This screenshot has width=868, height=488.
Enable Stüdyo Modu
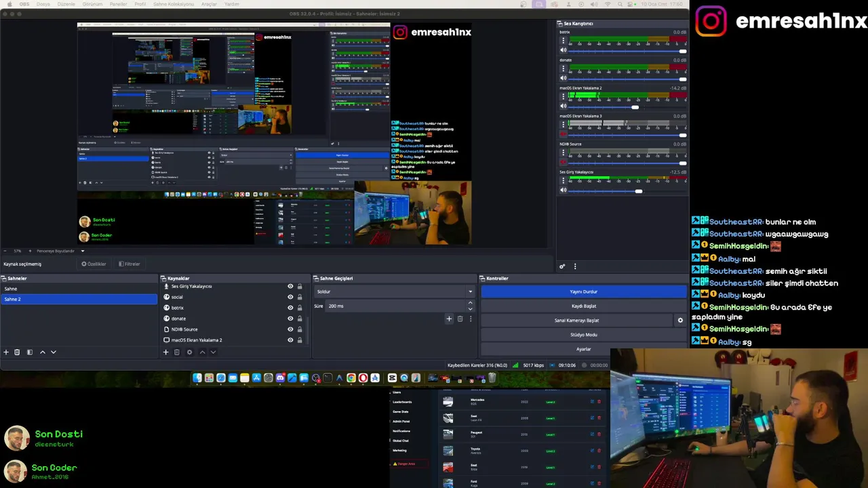[584, 335]
